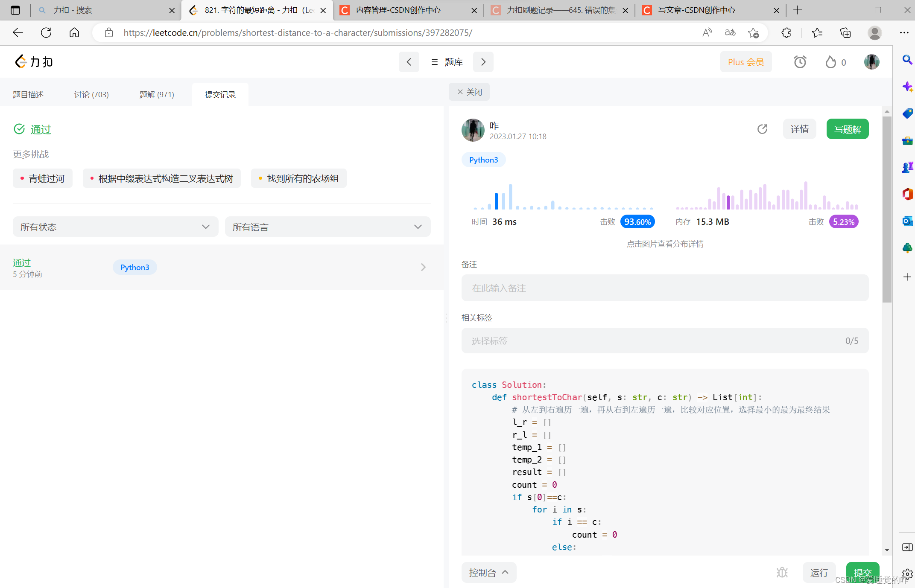The height and width of the screenshot is (588, 915).
Task: Click the memory distribution chart
Action: click(767, 196)
